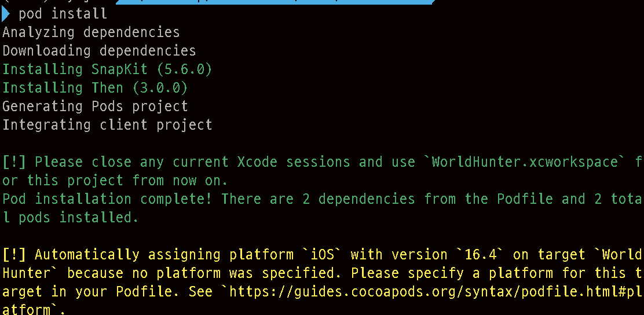Select the 'Analyzing dependencies' line
Image resolution: width=644 pixels, height=315 pixels.
coord(91,32)
